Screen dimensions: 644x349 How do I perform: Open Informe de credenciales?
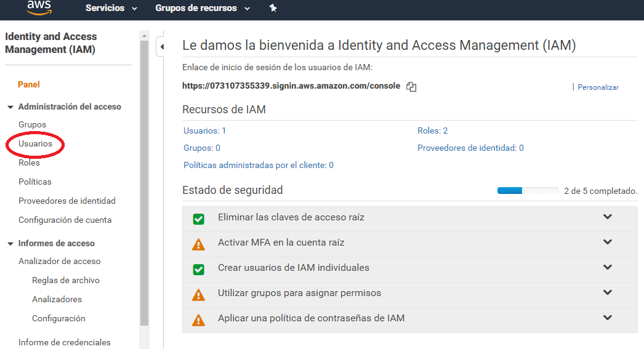pos(65,342)
